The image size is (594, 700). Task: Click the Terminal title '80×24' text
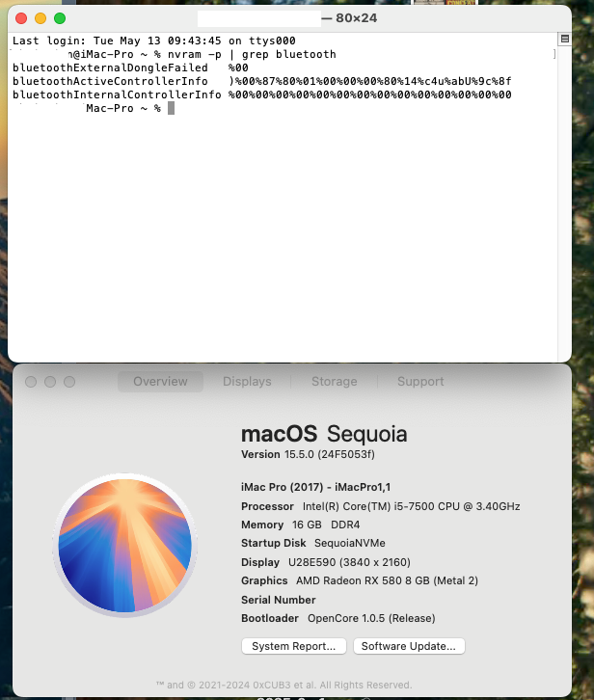tap(357, 18)
